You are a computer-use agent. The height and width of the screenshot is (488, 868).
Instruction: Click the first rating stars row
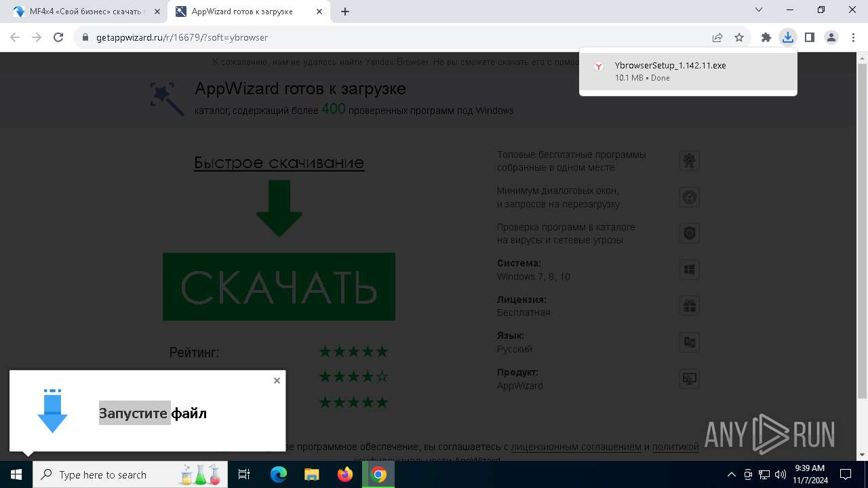click(x=353, y=351)
